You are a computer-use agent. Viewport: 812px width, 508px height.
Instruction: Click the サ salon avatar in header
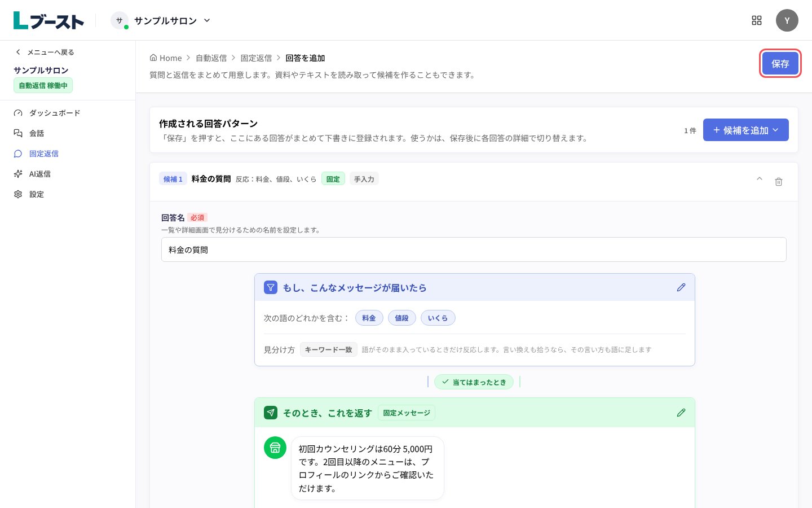pyautogui.click(x=120, y=20)
